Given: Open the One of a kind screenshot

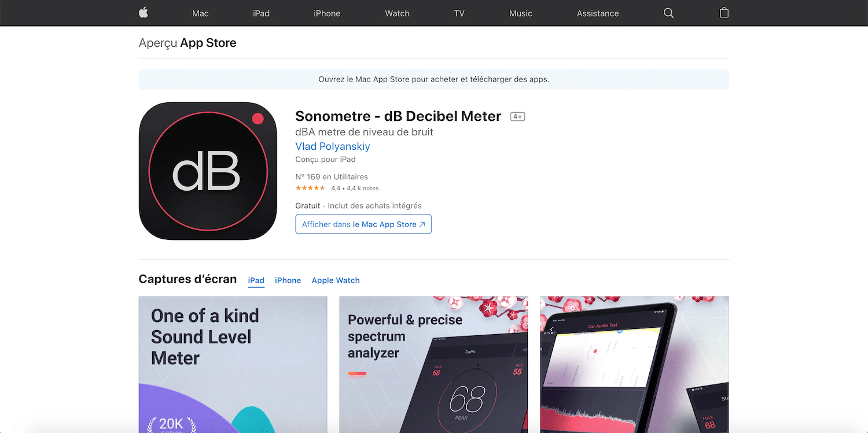Looking at the screenshot, I should coord(233,365).
